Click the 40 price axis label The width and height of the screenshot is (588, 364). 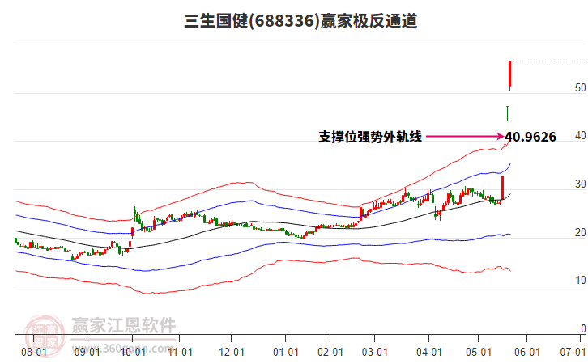580,136
